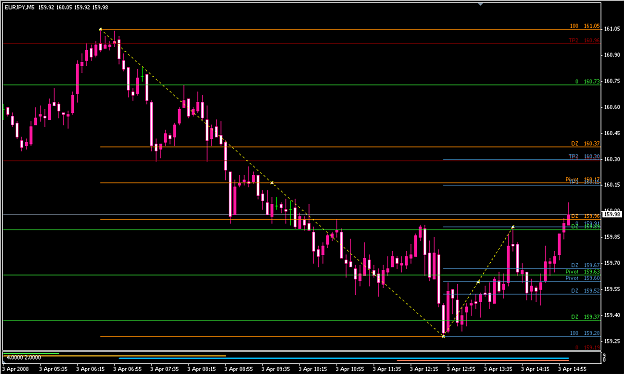This screenshot has width=625, height=375.
Task: Click the orange bar in the indicator subwindow
Action: (x=114, y=355)
